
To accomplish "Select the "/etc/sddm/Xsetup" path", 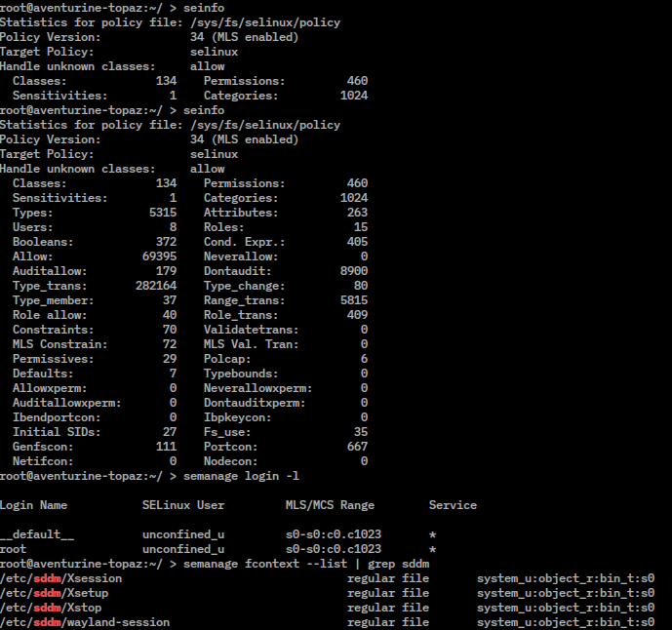I will 54,593.
